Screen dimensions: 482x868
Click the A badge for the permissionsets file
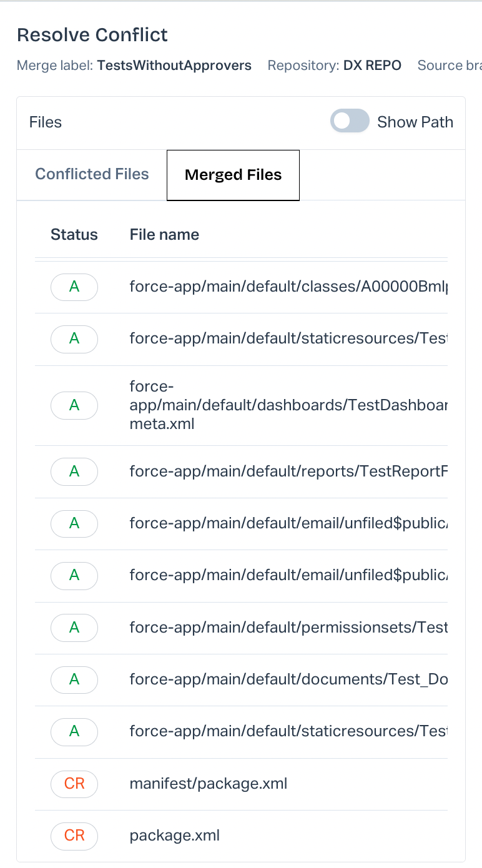[x=74, y=628]
